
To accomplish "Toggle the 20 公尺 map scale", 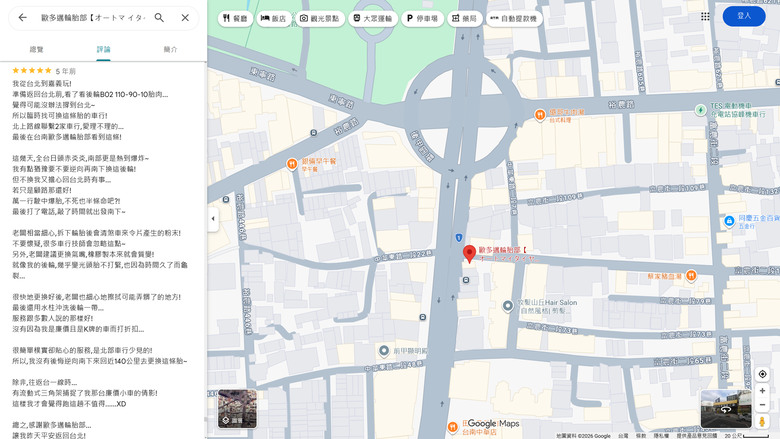I will pos(747,436).
